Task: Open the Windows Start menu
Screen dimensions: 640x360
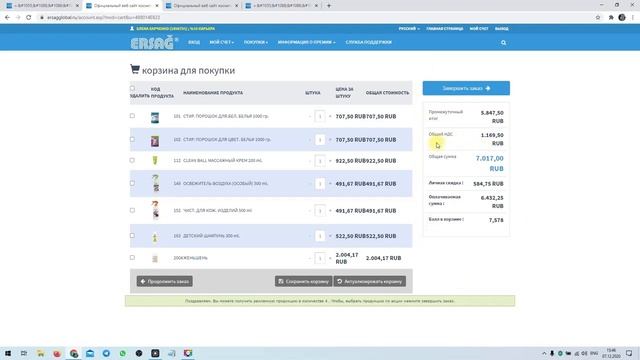Action: point(8,353)
